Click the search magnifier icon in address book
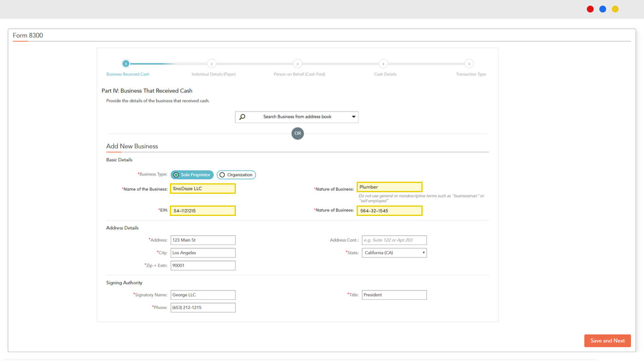 click(x=242, y=117)
